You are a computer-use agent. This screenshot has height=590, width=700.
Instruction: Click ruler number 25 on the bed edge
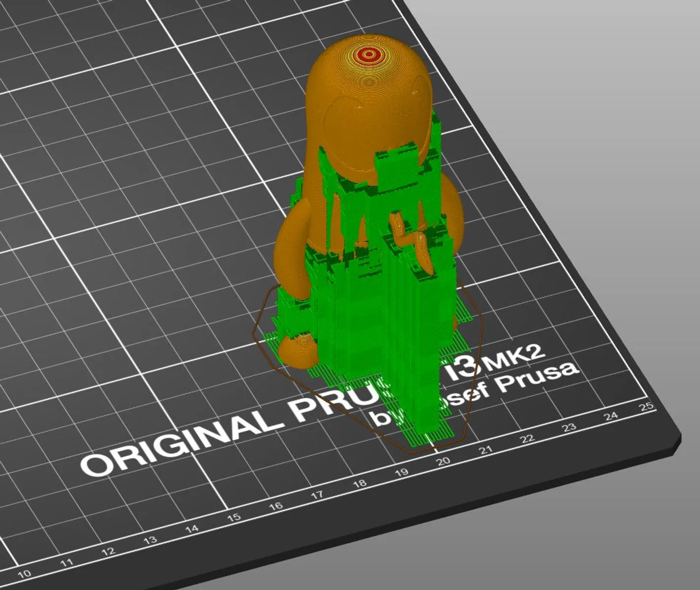tap(646, 407)
